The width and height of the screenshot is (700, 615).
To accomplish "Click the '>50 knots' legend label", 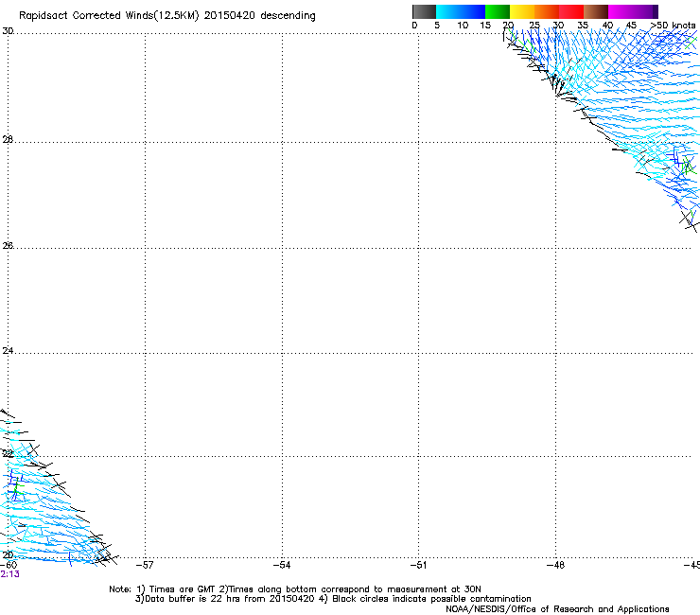I will 673,26.
